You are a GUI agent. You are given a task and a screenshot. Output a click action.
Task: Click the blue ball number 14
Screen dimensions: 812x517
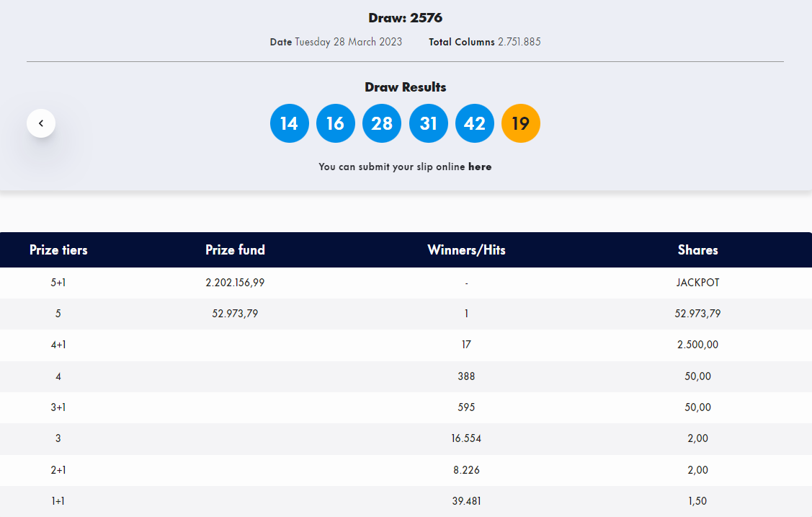(x=289, y=123)
